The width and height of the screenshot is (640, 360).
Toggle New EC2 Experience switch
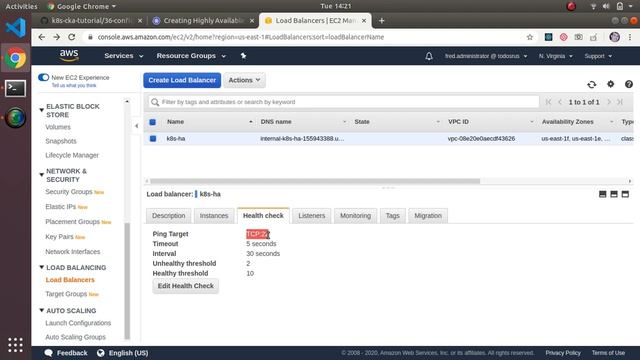43,77
